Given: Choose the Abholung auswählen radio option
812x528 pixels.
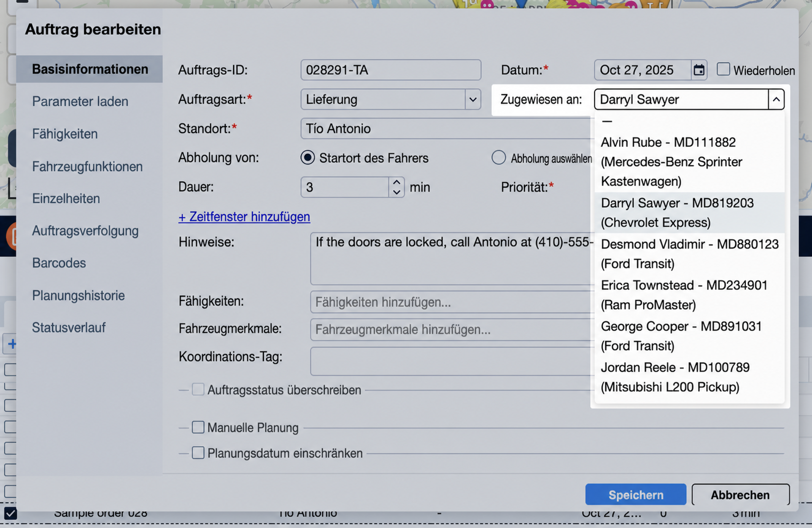Looking at the screenshot, I should (x=499, y=157).
